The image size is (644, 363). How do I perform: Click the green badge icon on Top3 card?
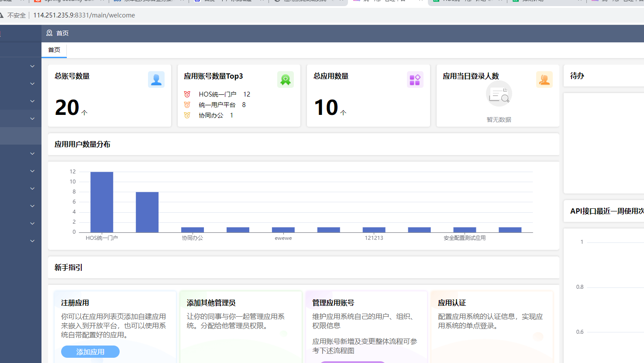tap(285, 80)
